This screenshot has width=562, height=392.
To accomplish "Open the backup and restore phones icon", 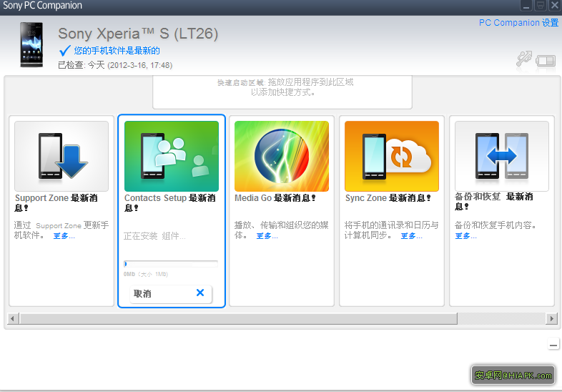I will point(501,156).
